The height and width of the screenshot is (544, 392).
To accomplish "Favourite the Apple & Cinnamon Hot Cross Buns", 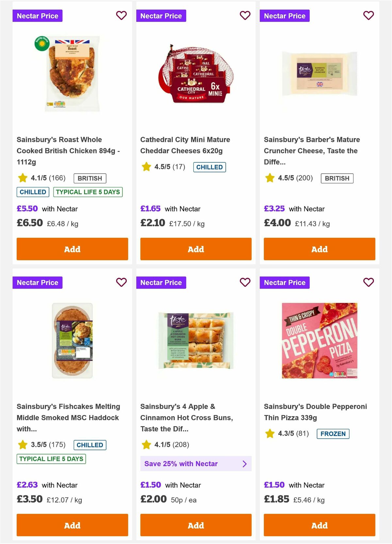I will [x=245, y=282].
